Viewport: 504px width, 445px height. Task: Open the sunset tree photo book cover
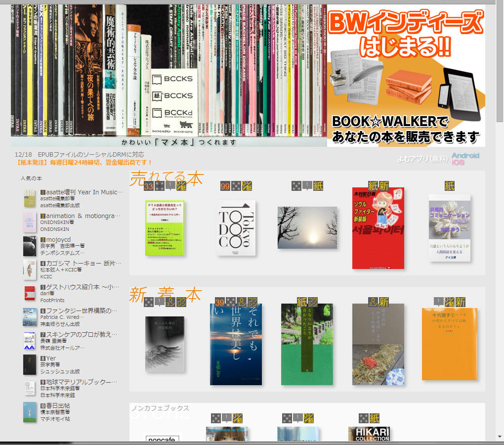[307, 227]
